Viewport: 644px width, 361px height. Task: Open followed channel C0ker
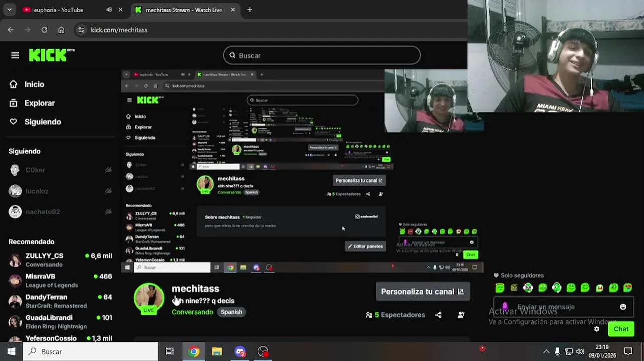click(x=60, y=170)
